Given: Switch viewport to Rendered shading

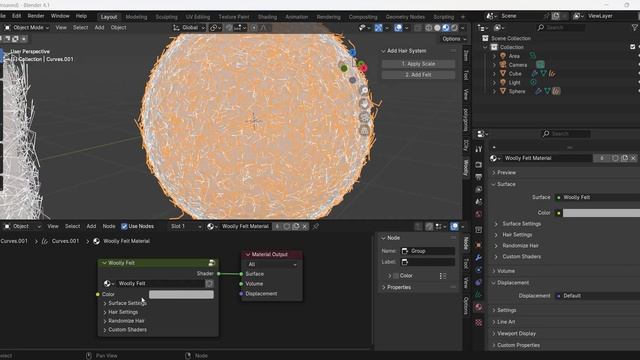Looking at the screenshot, I should [x=454, y=28].
